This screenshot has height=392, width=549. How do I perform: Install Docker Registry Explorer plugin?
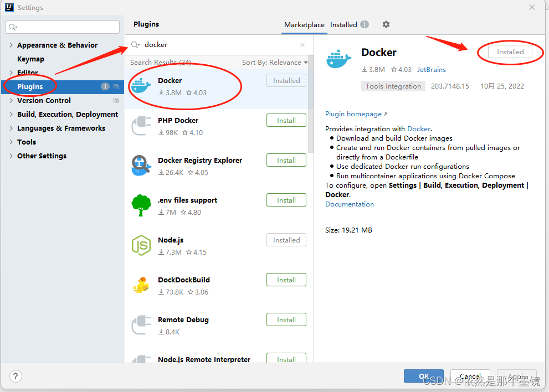point(286,161)
